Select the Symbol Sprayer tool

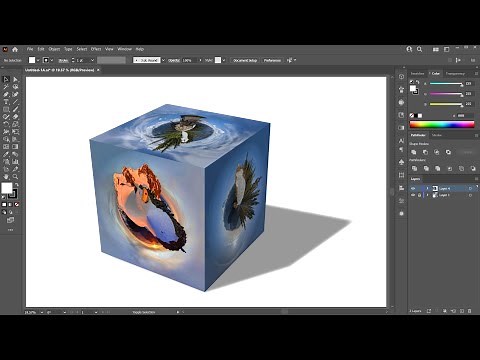(x=6, y=162)
